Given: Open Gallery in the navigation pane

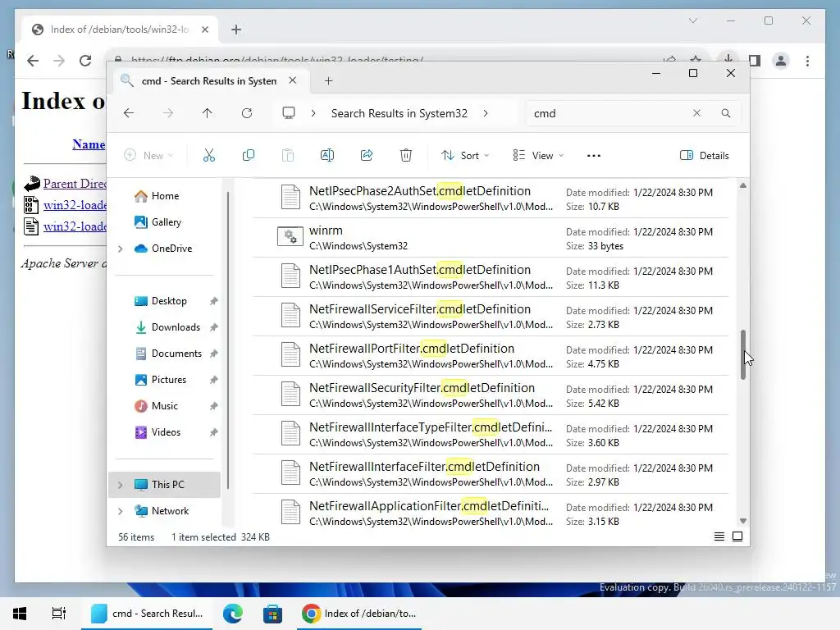Looking at the screenshot, I should [x=166, y=222].
